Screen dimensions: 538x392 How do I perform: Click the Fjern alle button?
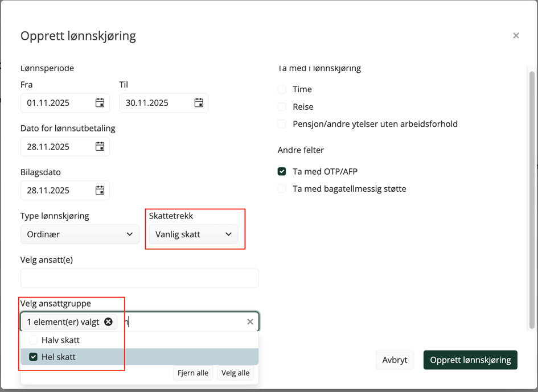tap(193, 373)
